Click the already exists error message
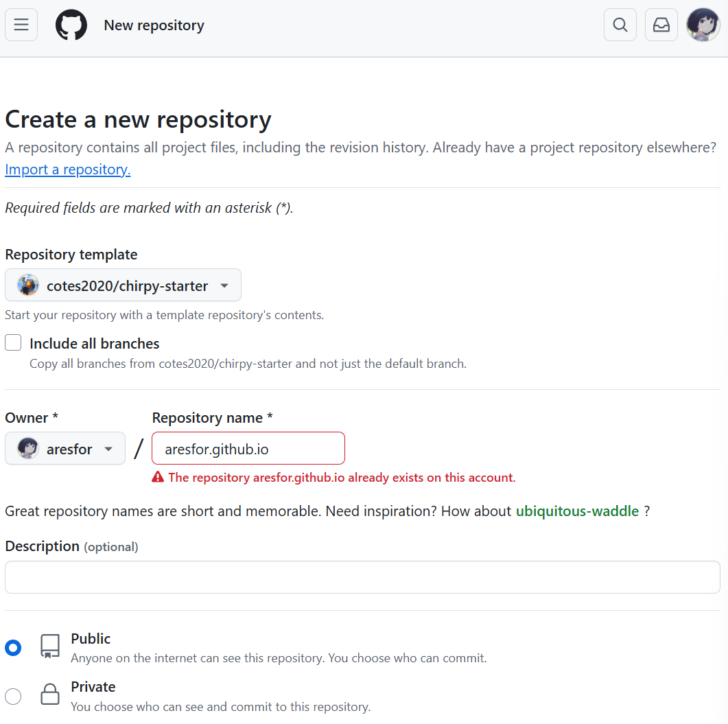 point(342,478)
